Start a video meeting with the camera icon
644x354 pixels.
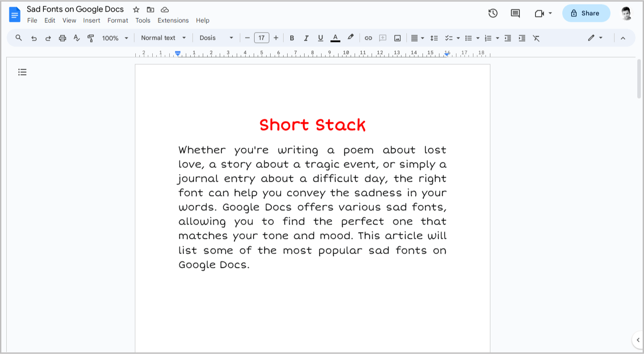click(539, 13)
